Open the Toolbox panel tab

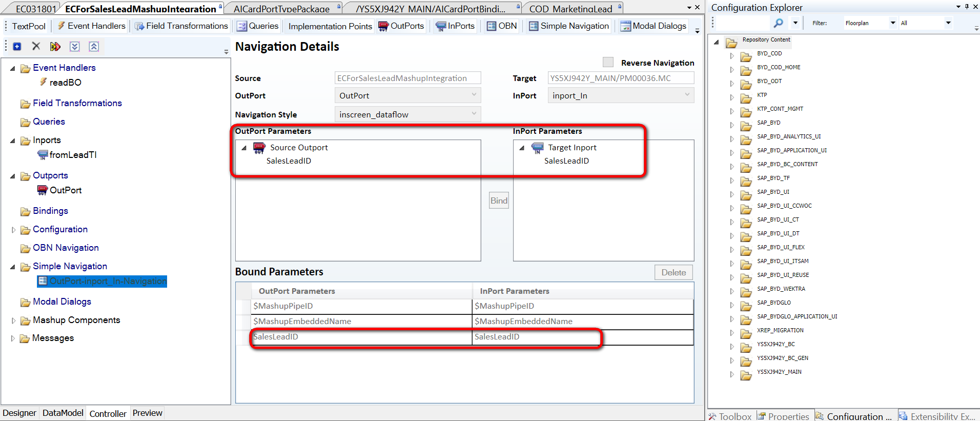pyautogui.click(x=730, y=416)
